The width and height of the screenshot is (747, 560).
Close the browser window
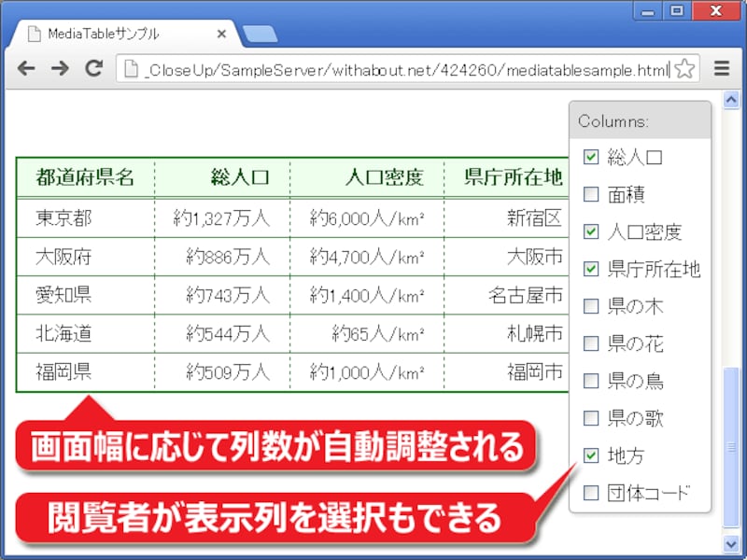pos(715,11)
